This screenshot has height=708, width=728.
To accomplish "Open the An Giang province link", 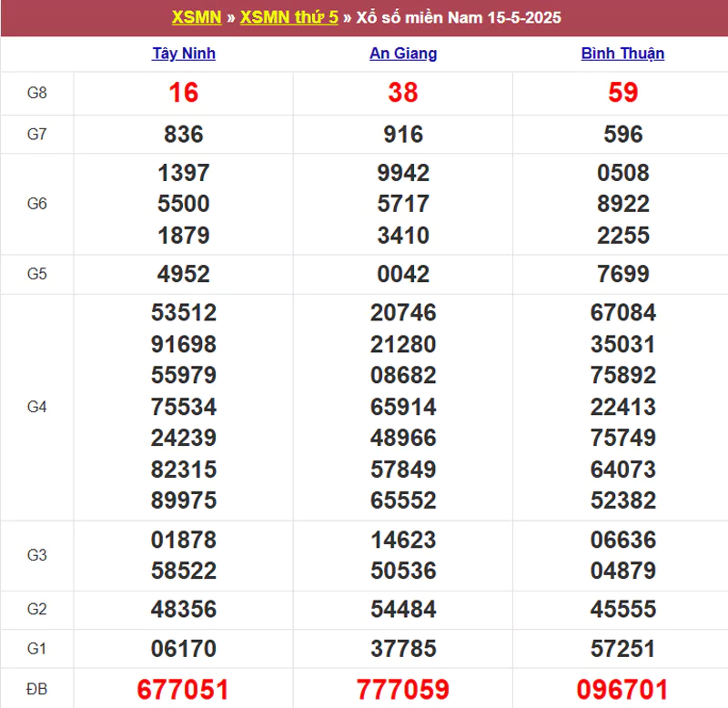I will pyautogui.click(x=403, y=54).
